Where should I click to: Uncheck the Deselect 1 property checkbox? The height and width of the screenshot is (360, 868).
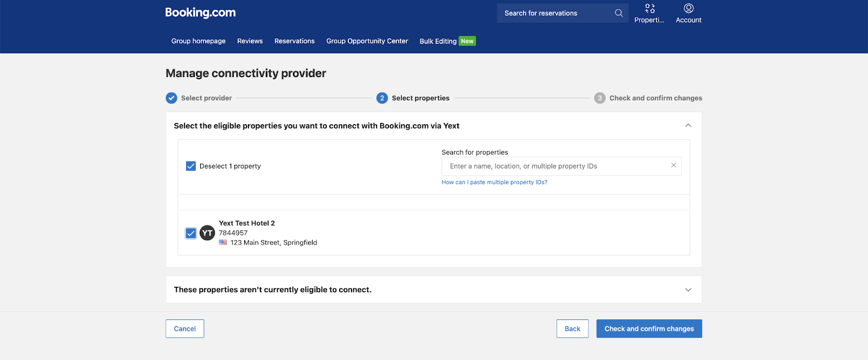click(191, 166)
